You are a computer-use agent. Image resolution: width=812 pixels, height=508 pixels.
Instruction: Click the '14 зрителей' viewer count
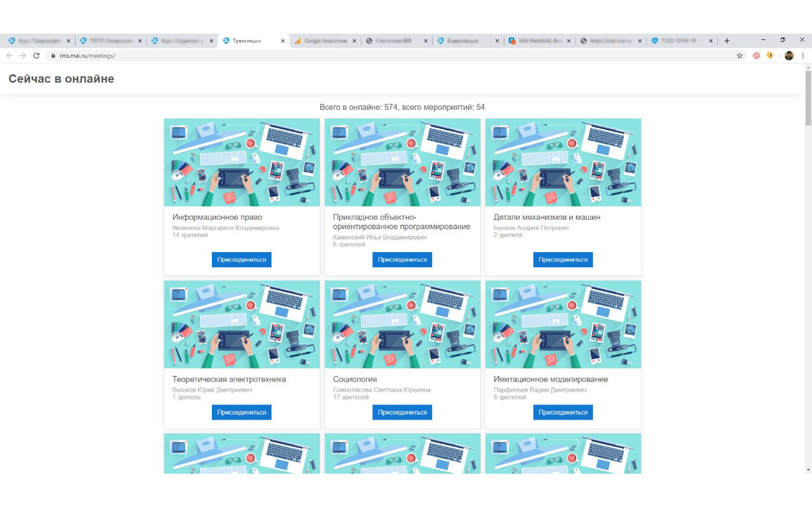pyautogui.click(x=190, y=235)
